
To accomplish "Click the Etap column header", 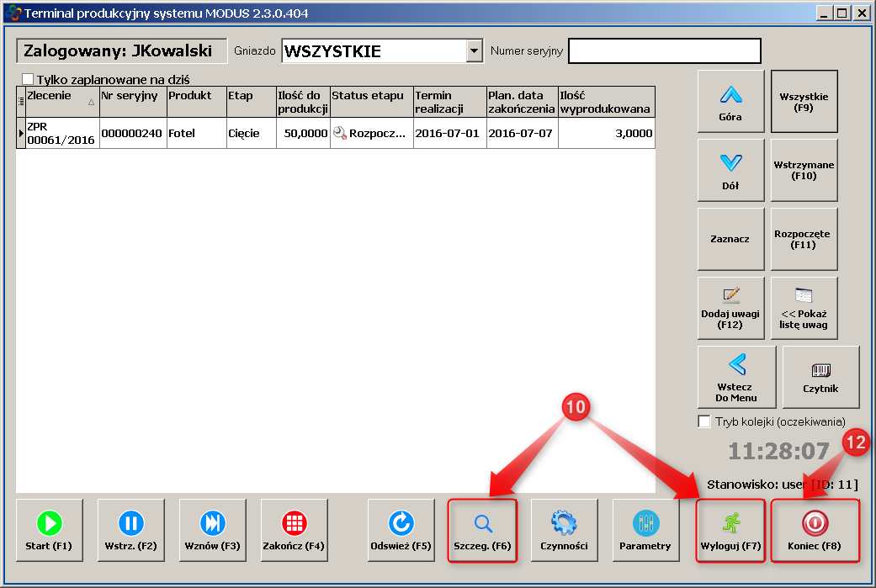I will pos(252,101).
